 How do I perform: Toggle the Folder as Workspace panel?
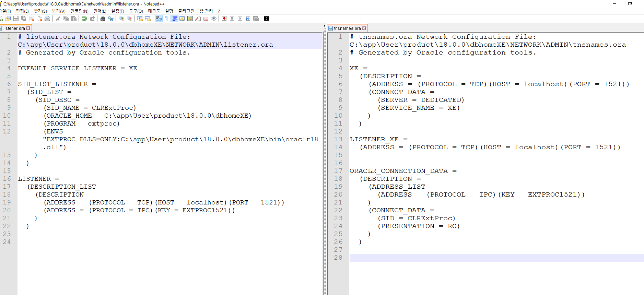(206, 19)
